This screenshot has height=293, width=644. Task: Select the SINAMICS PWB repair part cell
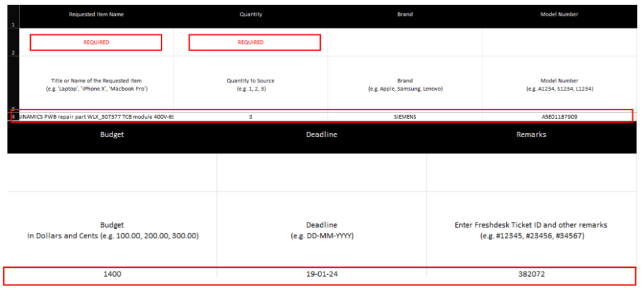coord(96,116)
